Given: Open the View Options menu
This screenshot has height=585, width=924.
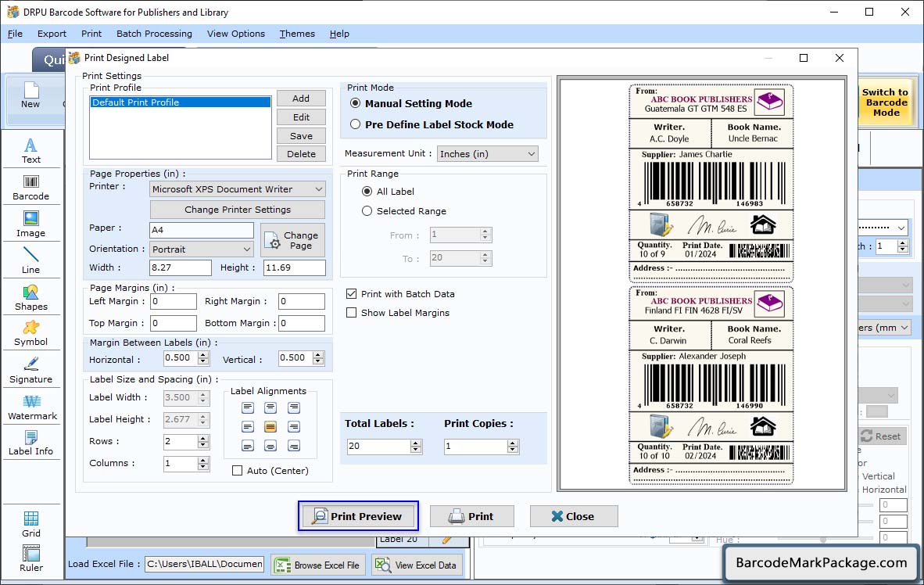Looking at the screenshot, I should click(236, 34).
